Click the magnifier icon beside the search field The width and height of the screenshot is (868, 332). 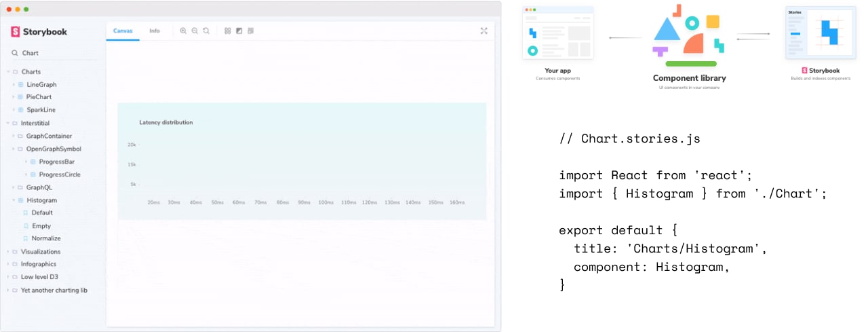coord(14,53)
